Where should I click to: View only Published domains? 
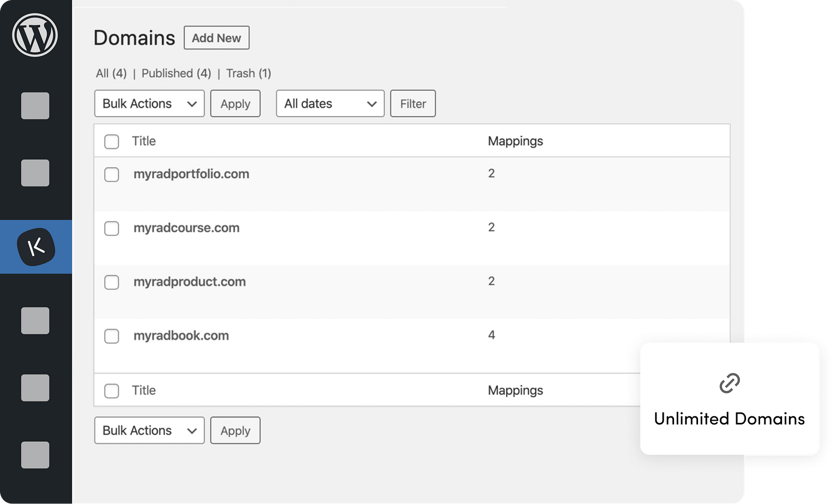tap(175, 73)
